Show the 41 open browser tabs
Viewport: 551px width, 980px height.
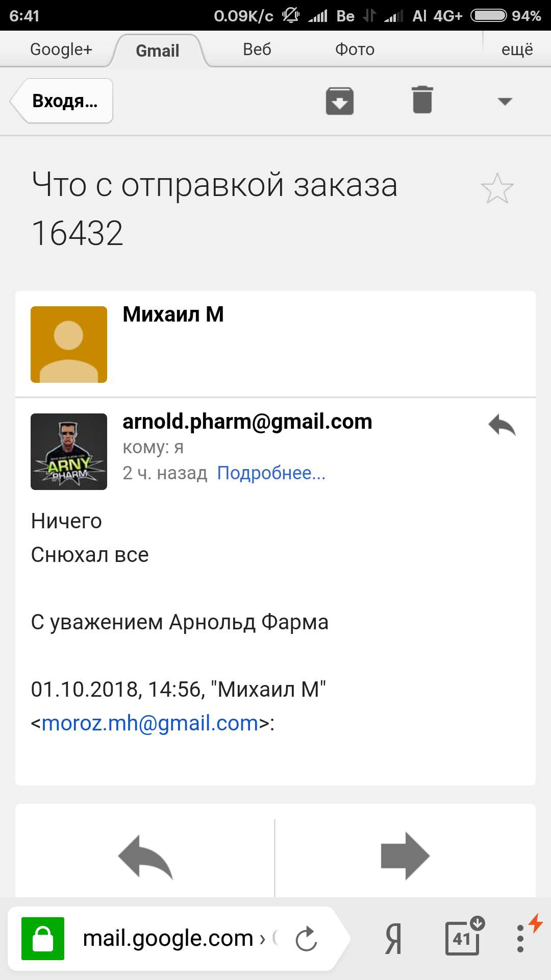click(464, 937)
